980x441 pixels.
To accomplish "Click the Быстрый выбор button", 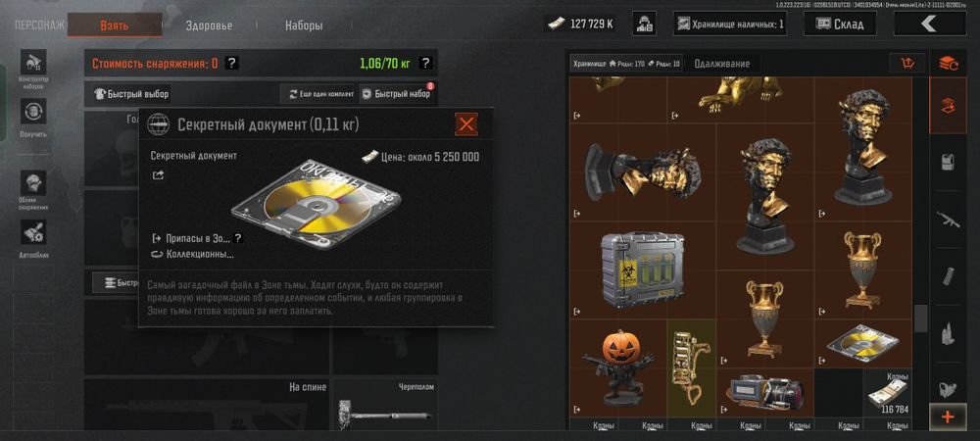I will [x=131, y=94].
